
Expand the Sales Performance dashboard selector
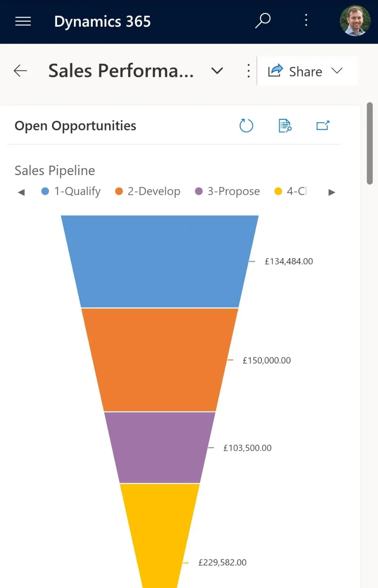(x=217, y=71)
